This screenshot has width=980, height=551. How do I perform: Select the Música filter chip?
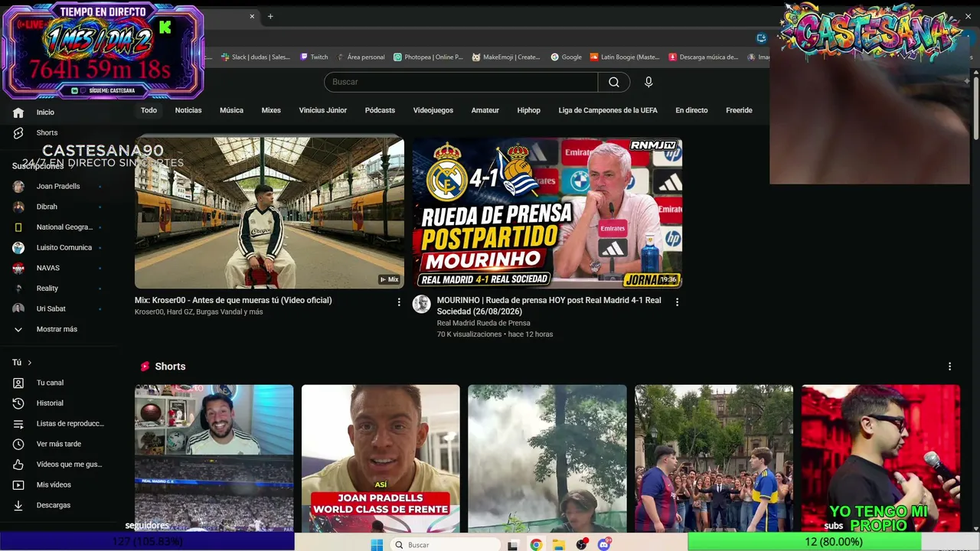tap(231, 110)
